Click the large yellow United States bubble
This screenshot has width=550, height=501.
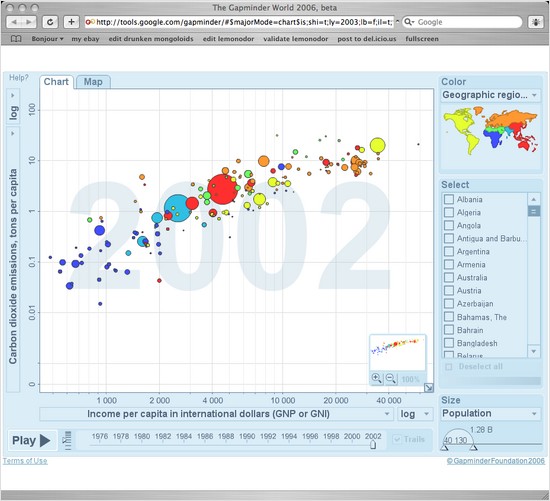[377, 145]
